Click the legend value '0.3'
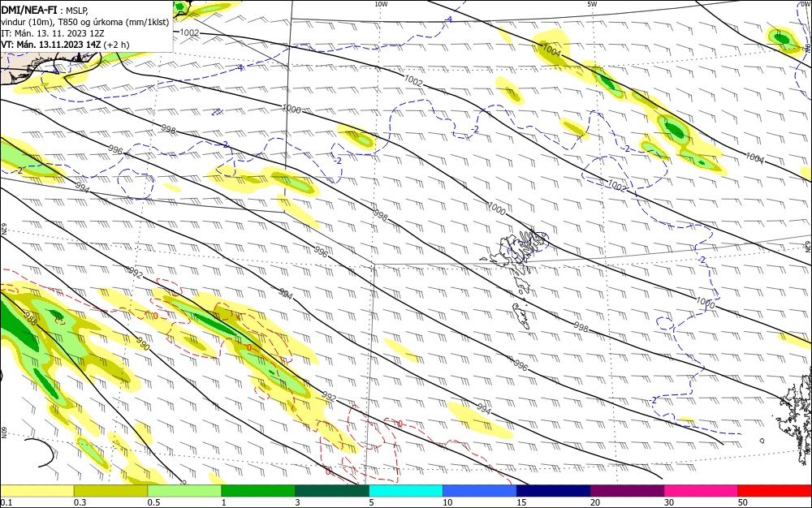This screenshot has width=812, height=508. point(80,502)
